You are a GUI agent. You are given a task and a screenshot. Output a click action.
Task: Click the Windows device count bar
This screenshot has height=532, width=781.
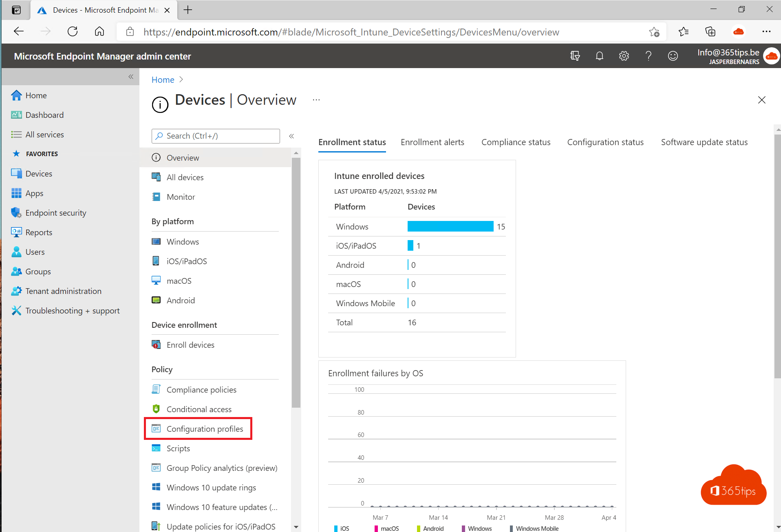click(x=450, y=226)
